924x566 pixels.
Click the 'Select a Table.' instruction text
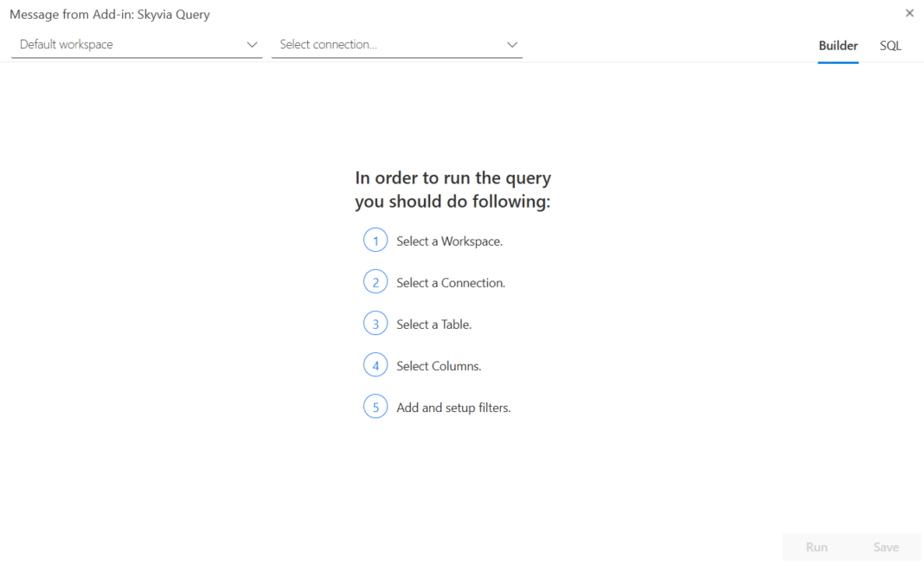point(433,325)
